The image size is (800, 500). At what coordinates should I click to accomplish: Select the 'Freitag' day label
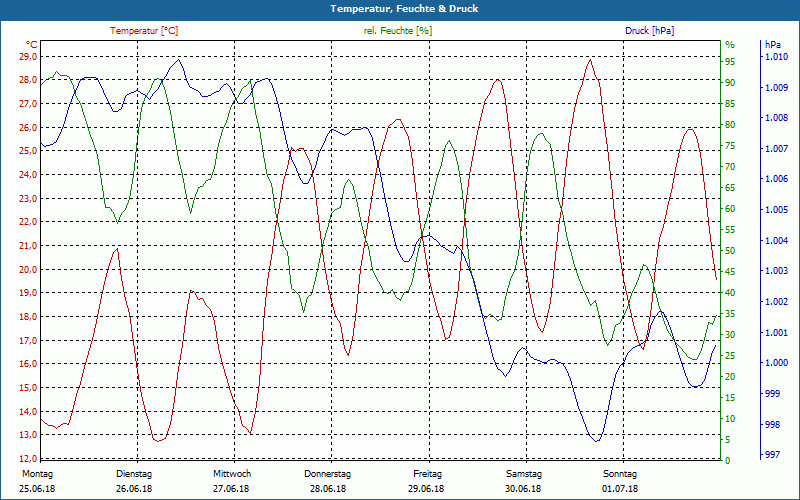point(428,474)
